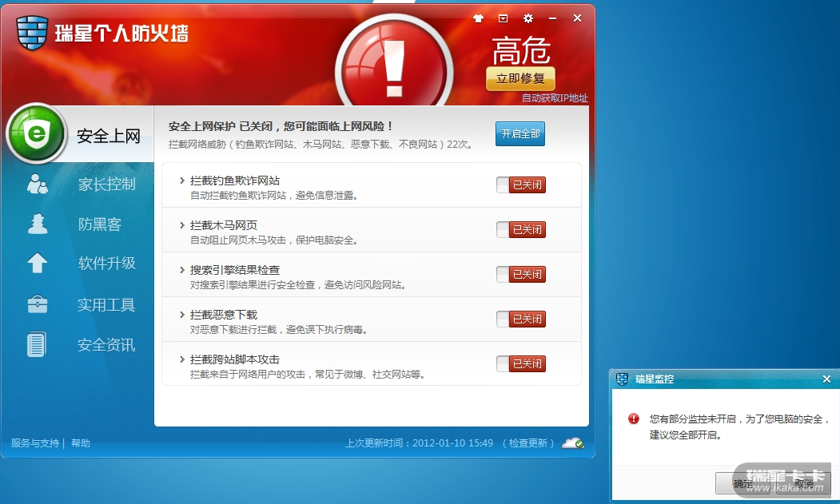
Task: Switch to the 防黑客 section
Action: pos(100,224)
